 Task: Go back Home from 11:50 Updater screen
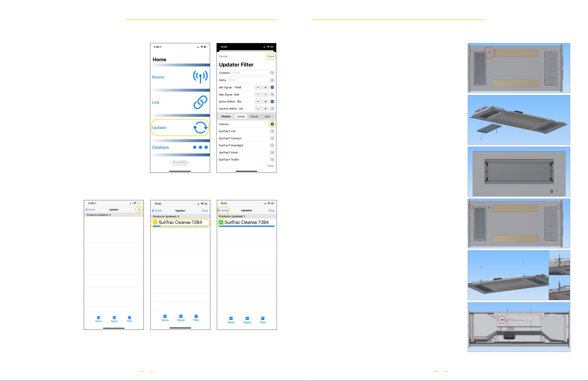pos(90,210)
